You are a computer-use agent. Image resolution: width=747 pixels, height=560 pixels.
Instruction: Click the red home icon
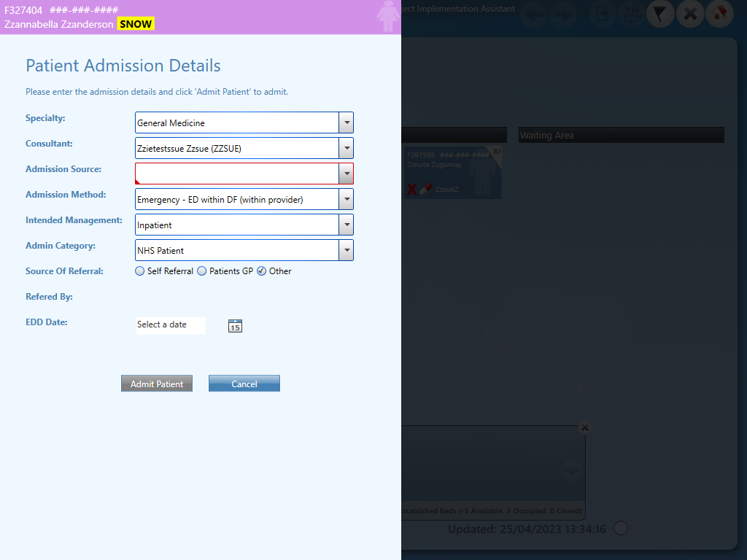(x=719, y=13)
